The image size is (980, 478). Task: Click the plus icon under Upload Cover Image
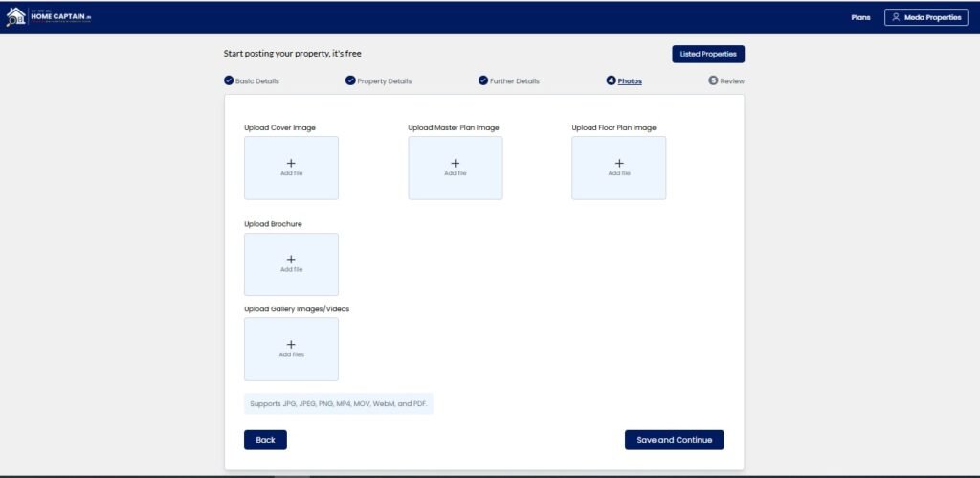(291, 163)
